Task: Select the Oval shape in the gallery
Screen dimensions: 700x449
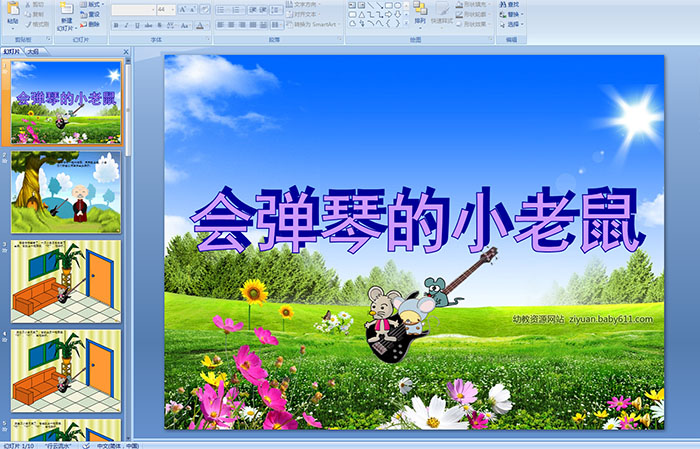Action: (x=397, y=5)
